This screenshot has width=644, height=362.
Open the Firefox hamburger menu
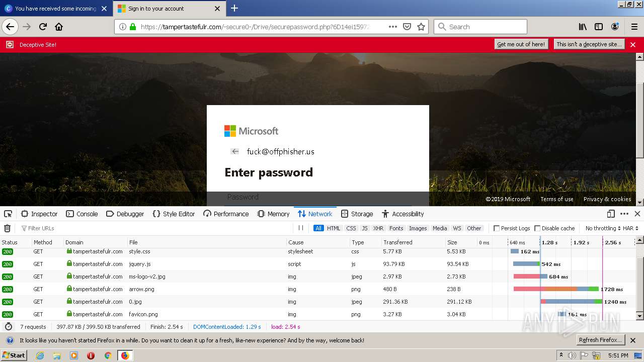coord(634,27)
